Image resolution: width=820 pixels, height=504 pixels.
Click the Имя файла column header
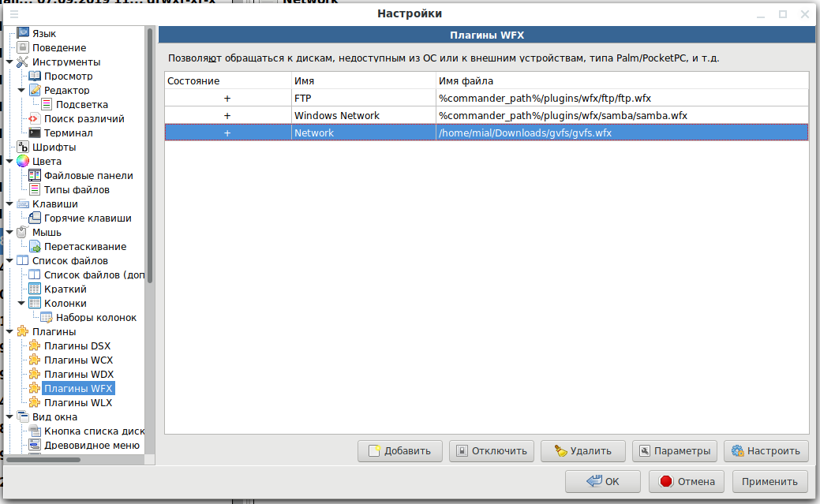623,80
